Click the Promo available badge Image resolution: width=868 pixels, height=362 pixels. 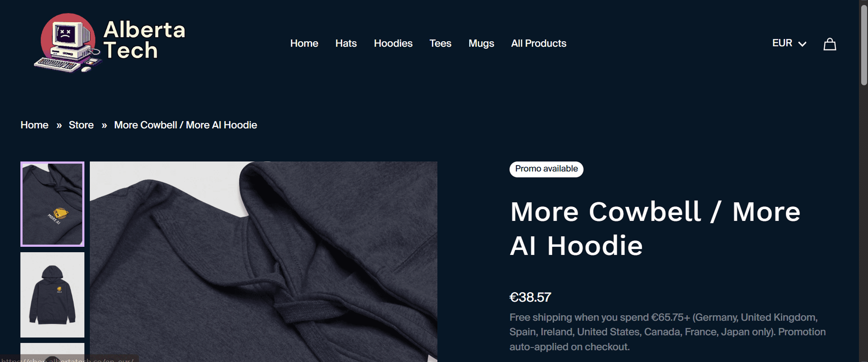546,169
